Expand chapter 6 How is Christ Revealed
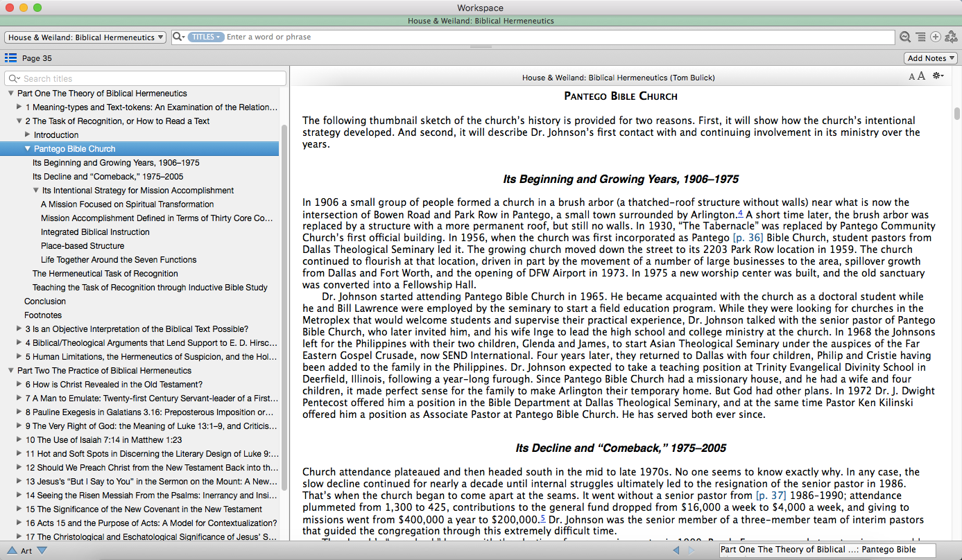 coord(19,385)
